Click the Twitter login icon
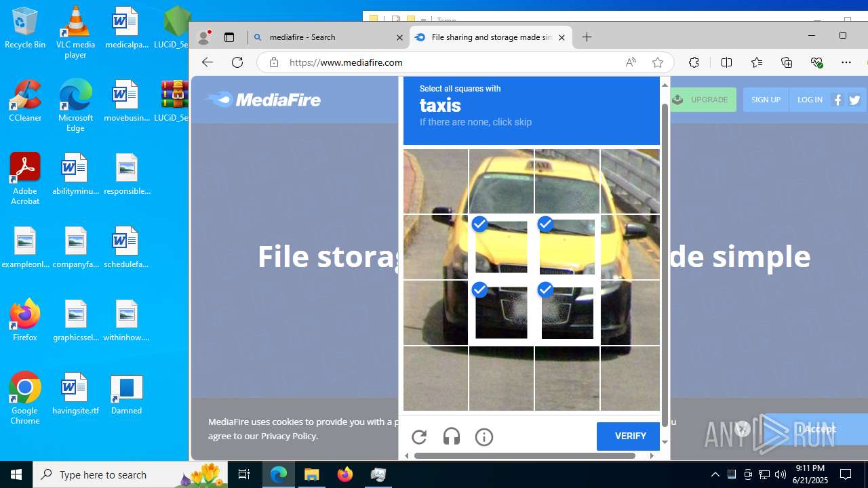The image size is (868, 488). 854,100
